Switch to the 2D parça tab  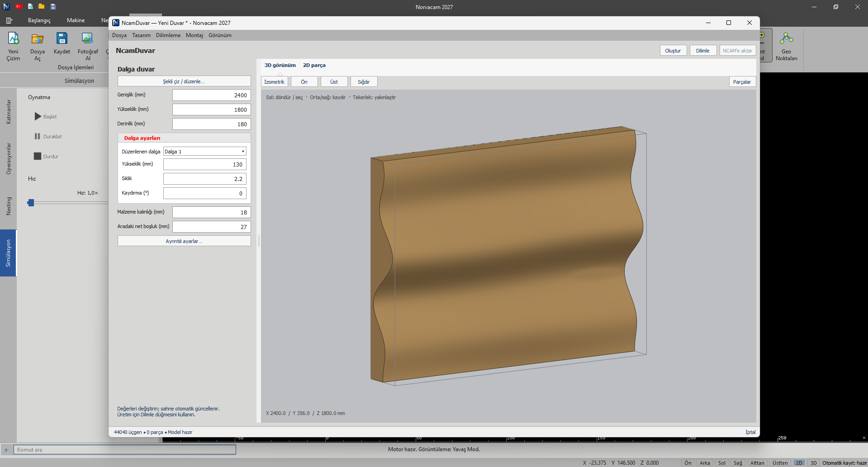tap(314, 65)
